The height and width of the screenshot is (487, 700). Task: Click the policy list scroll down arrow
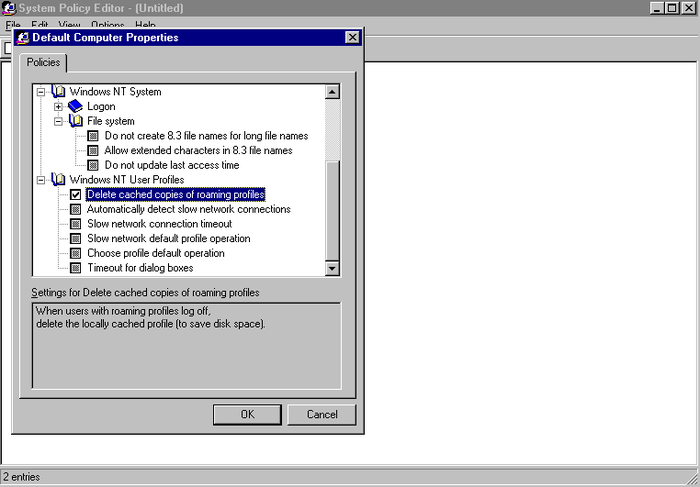click(333, 268)
